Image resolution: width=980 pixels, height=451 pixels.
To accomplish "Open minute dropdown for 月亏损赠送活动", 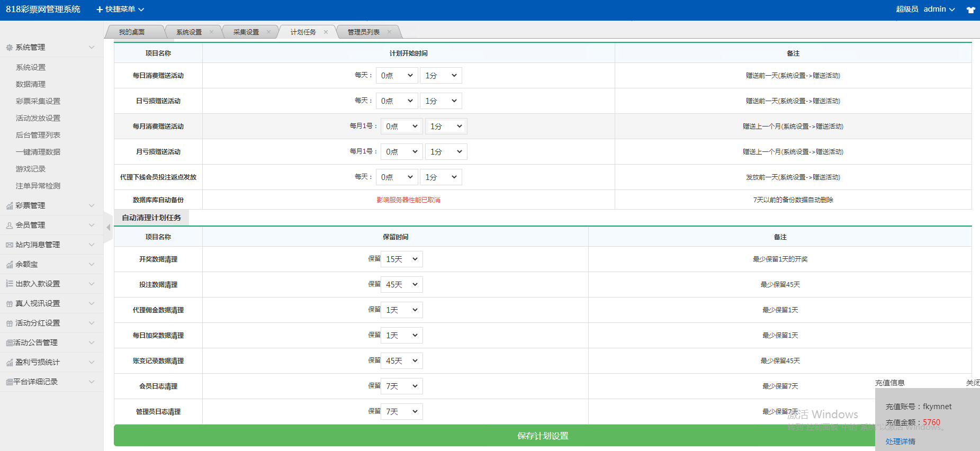I will 446,152.
